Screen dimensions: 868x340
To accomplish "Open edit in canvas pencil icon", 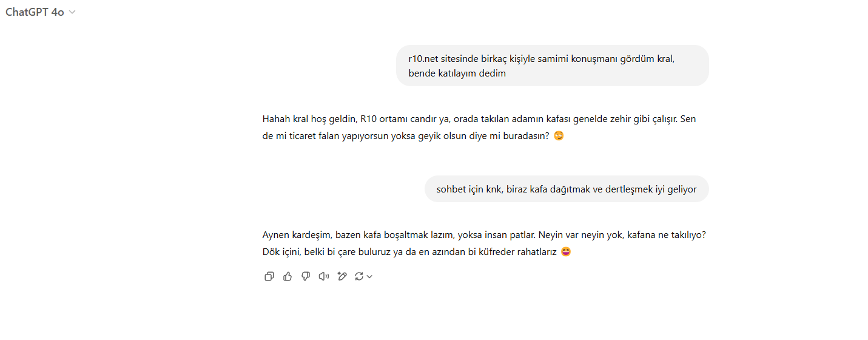I will 342,276.
